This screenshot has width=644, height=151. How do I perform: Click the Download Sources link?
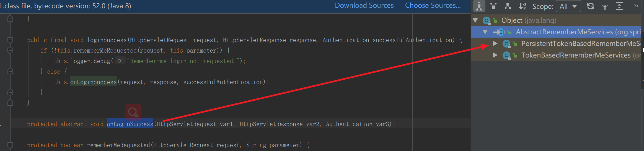pyautogui.click(x=364, y=6)
